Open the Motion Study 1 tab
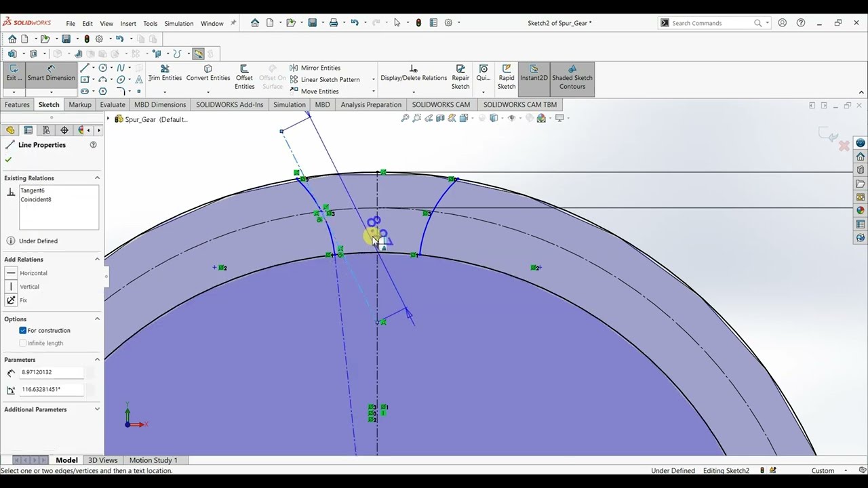The height and width of the screenshot is (488, 868). [153, 460]
